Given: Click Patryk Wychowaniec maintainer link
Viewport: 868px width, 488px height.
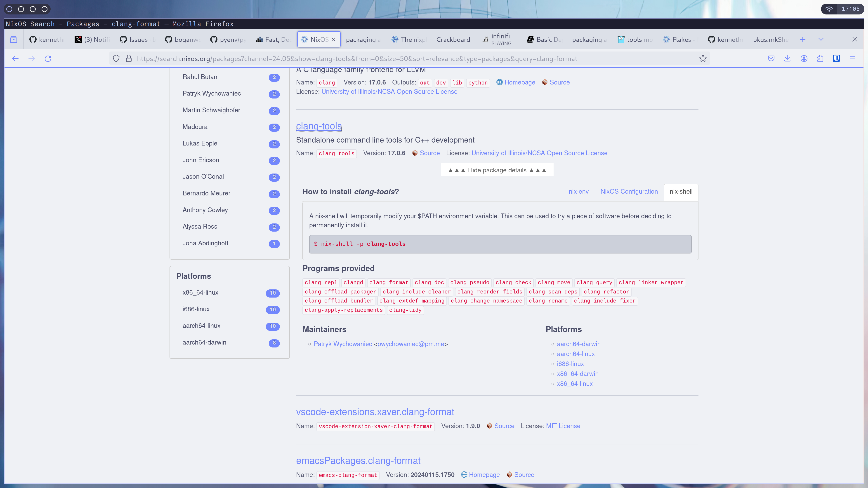Looking at the screenshot, I should click(x=342, y=344).
